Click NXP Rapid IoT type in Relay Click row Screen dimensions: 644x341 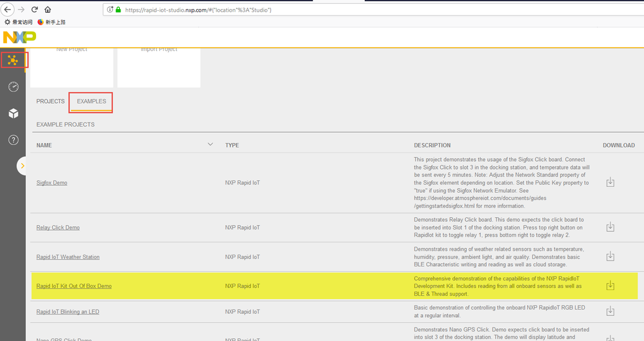click(x=242, y=228)
